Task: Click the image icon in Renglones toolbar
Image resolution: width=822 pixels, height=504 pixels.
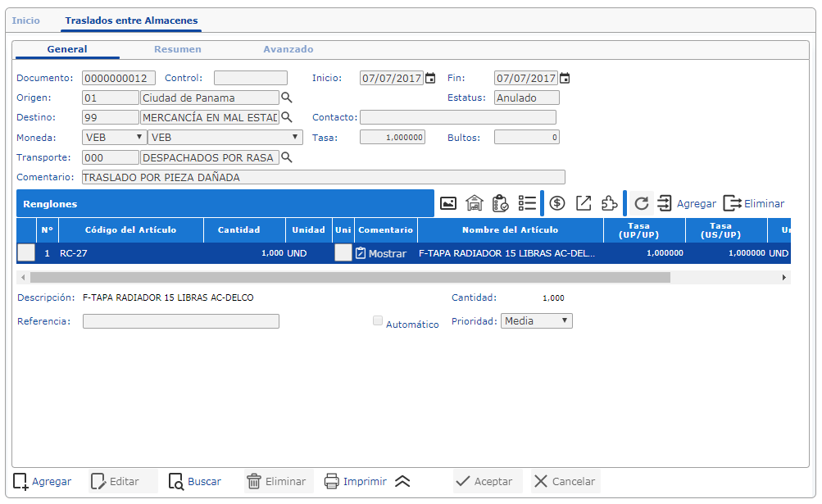Action: point(448,203)
